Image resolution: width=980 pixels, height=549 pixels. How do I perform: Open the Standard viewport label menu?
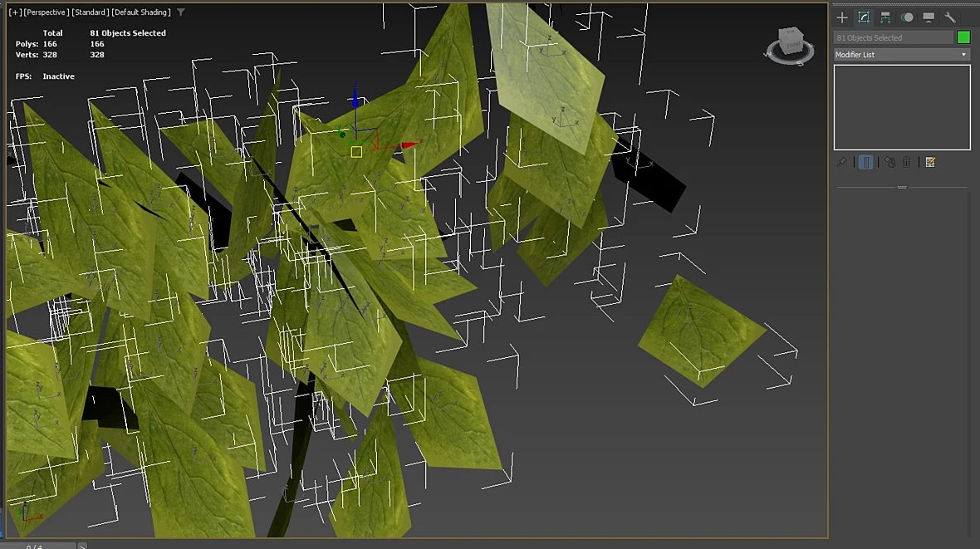point(90,12)
